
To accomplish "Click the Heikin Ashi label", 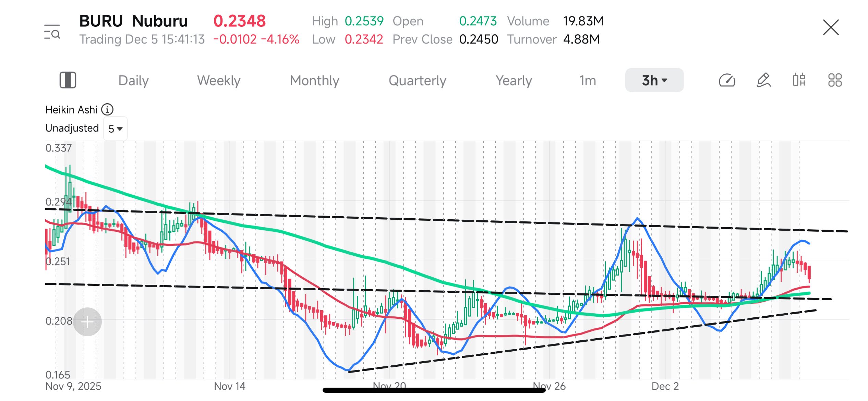I will click(x=71, y=110).
